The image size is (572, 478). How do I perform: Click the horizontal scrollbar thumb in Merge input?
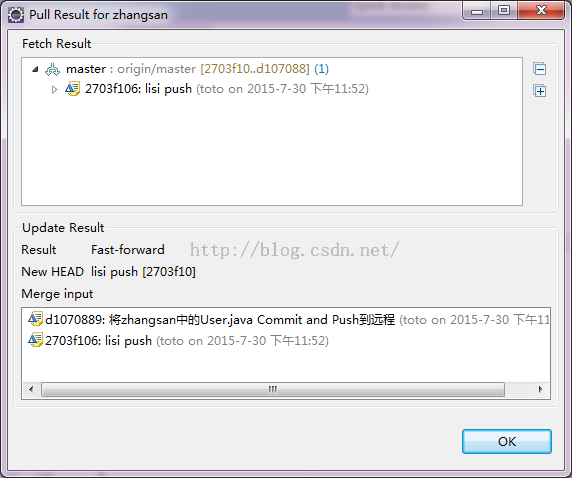tap(273, 389)
